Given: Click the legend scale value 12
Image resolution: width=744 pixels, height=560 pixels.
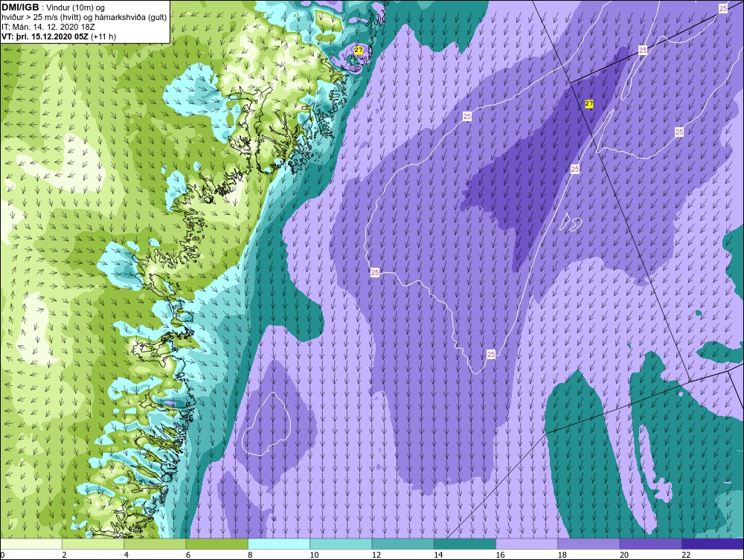Looking at the screenshot, I should [x=376, y=555].
